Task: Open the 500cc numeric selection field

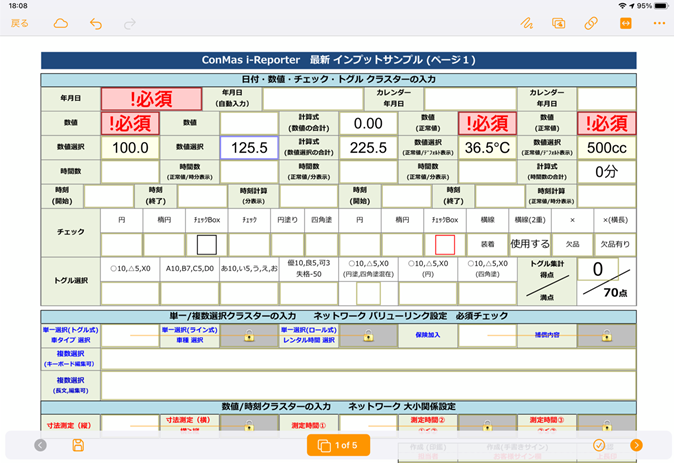Action: 606,147
